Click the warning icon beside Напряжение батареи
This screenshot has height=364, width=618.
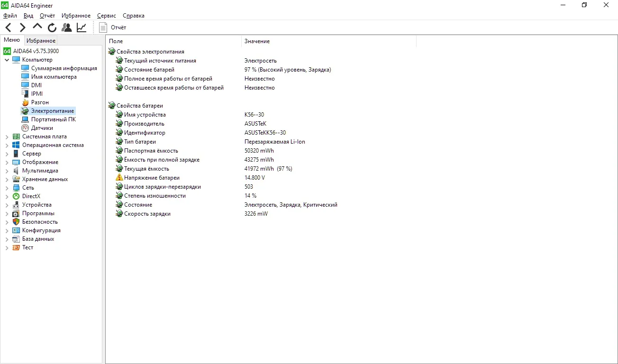[119, 178]
